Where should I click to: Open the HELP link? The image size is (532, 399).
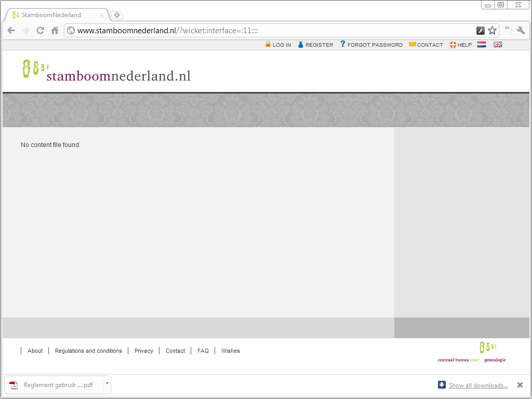click(464, 45)
